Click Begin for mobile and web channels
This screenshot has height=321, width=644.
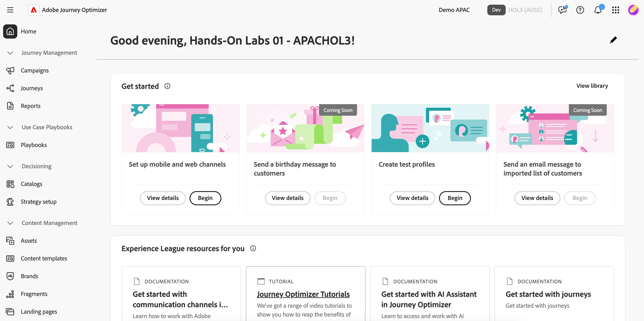(x=205, y=198)
